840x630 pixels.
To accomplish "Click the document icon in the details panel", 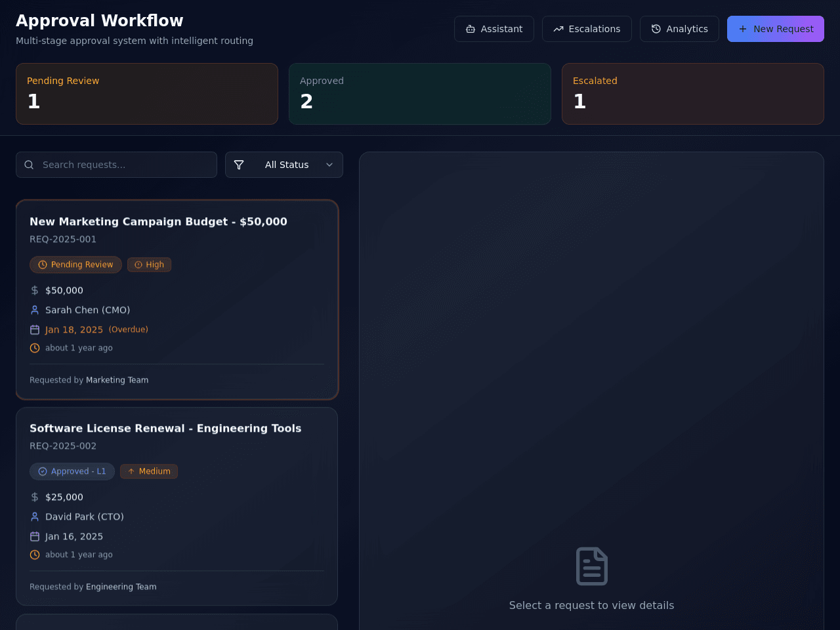I will [x=592, y=566].
